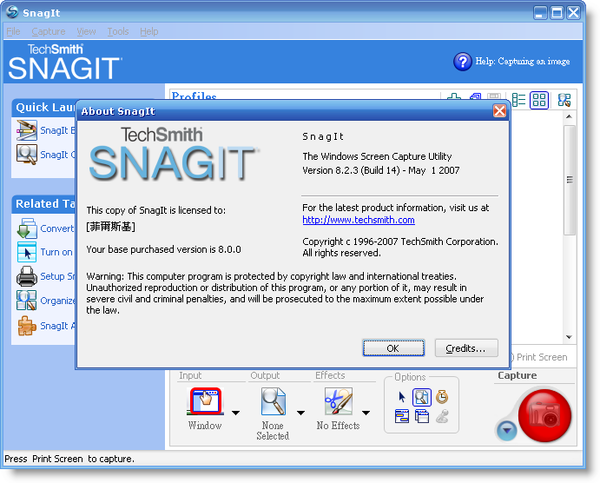This screenshot has height=483, width=600.
Task: Click the Organize Profiles icon in toolbar
Action: [564, 100]
